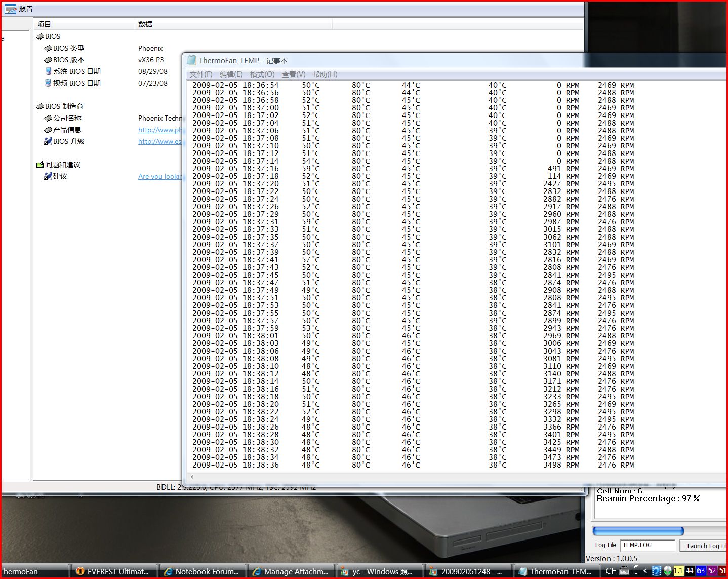Select the BIOS 版本 row
The height and width of the screenshot is (579, 728).
point(108,60)
